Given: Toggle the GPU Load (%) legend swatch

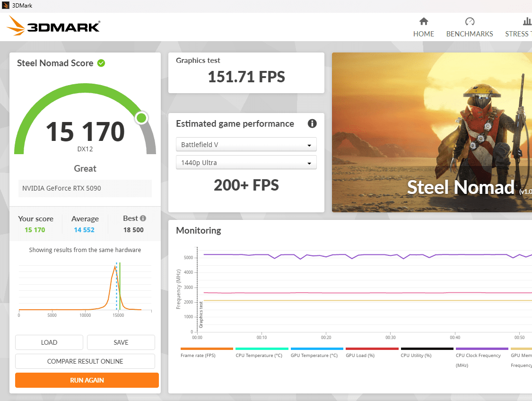Looking at the screenshot, I should [372, 349].
